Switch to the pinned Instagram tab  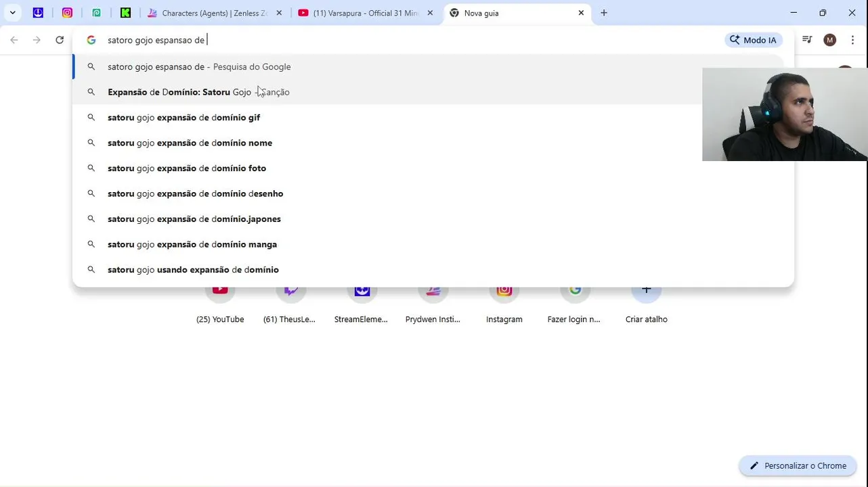tap(67, 13)
